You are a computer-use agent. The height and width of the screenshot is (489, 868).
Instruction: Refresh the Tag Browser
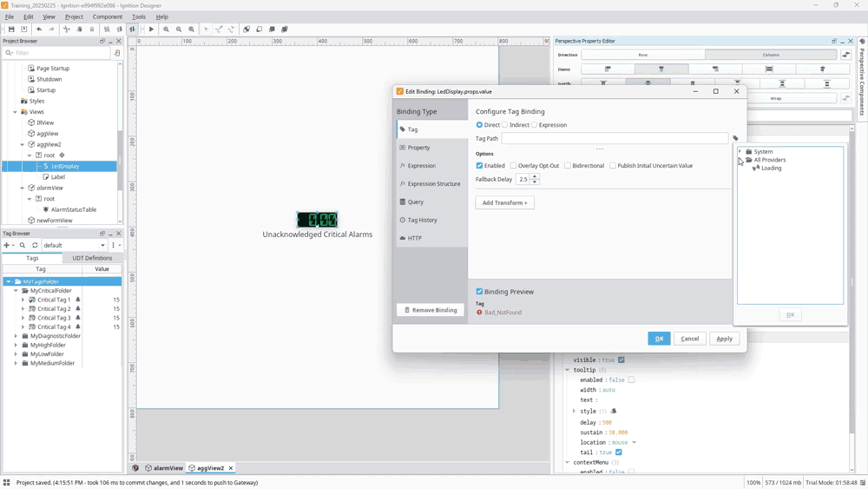[x=35, y=245]
